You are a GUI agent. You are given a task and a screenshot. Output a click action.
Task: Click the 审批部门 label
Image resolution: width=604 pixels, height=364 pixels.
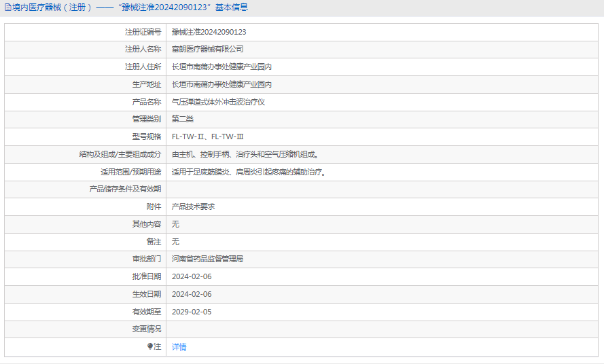(147, 259)
